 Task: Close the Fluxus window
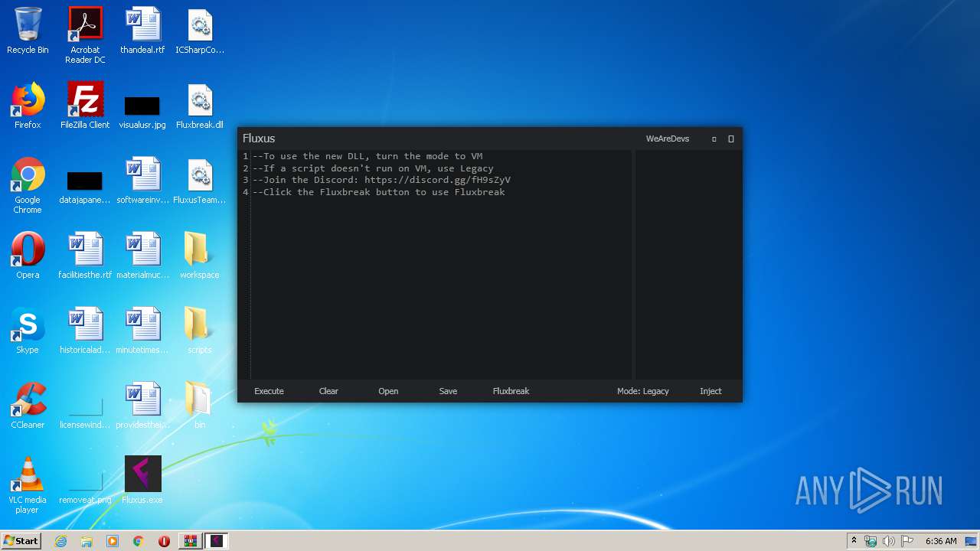click(731, 139)
